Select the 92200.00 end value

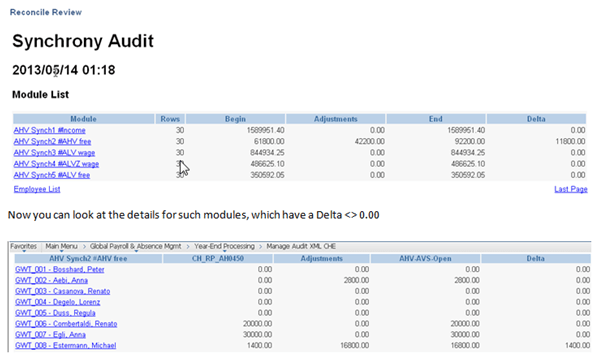[470, 141]
